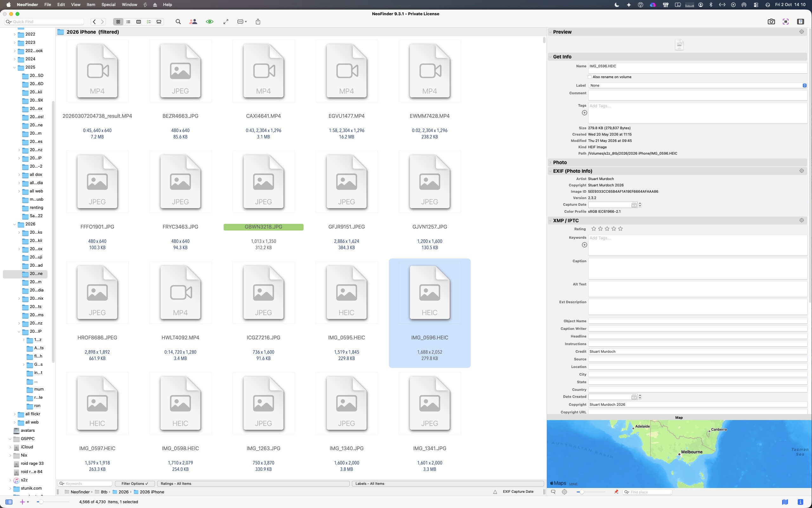Add a tag with the Tags plus button
The width and height of the screenshot is (812, 508).
point(585,112)
